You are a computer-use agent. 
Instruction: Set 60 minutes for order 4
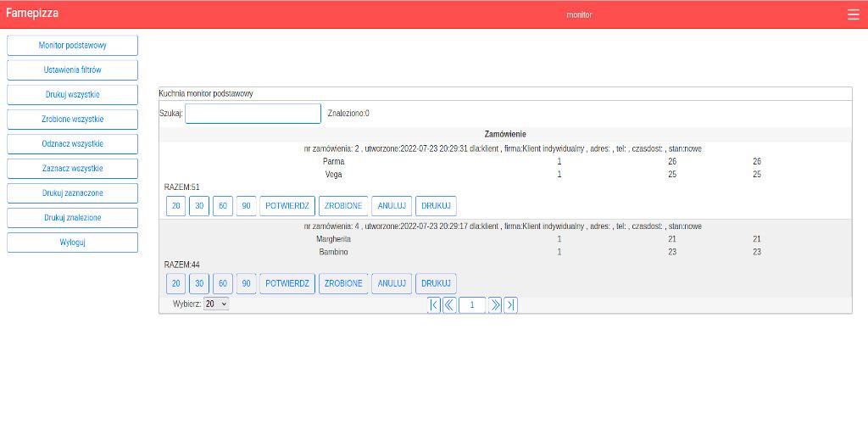[x=223, y=283]
